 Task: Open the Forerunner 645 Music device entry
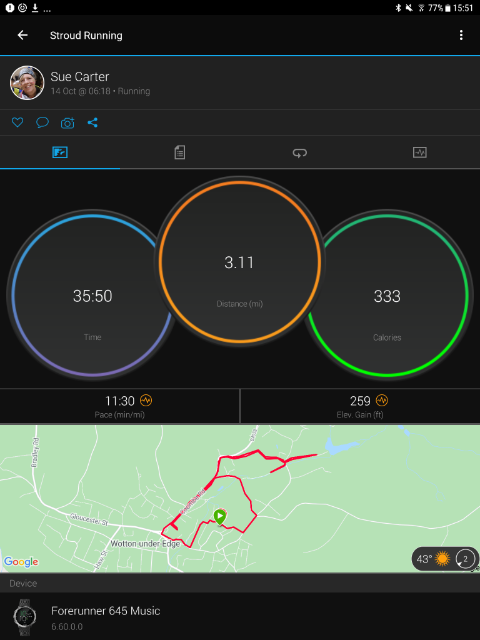(x=240, y=616)
